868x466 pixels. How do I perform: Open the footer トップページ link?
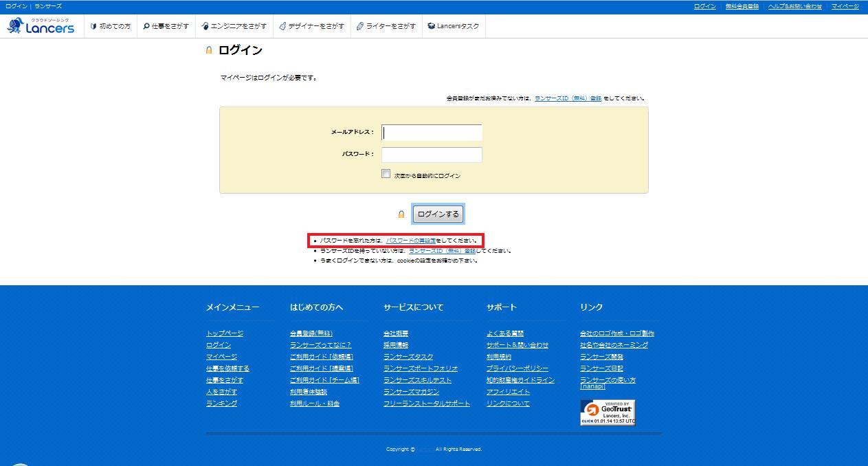225,333
